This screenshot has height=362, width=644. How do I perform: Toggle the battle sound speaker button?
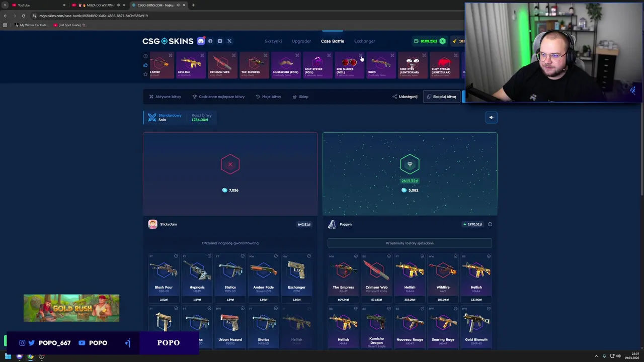point(491,118)
